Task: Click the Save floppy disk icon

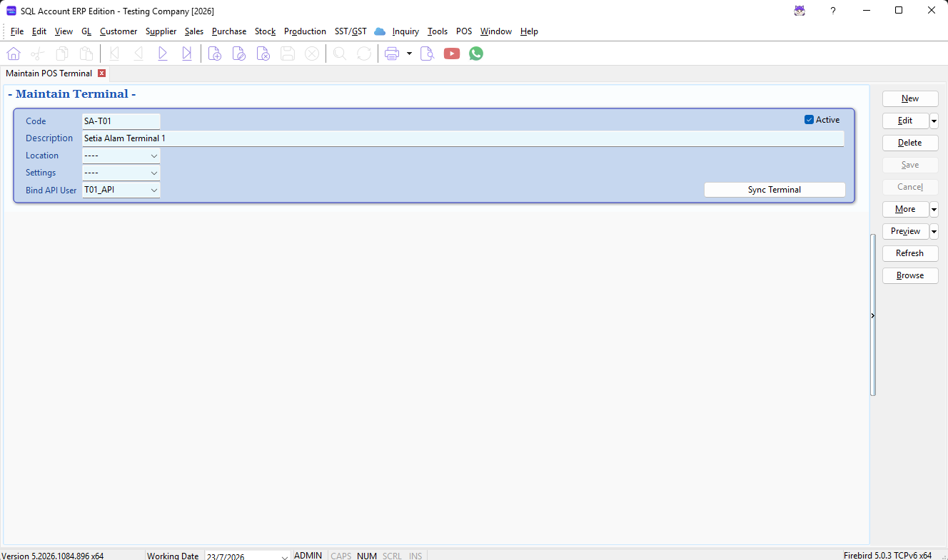Action: click(x=288, y=54)
